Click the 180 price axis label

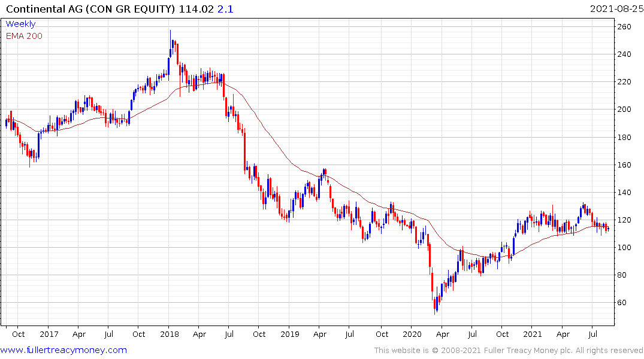point(624,138)
